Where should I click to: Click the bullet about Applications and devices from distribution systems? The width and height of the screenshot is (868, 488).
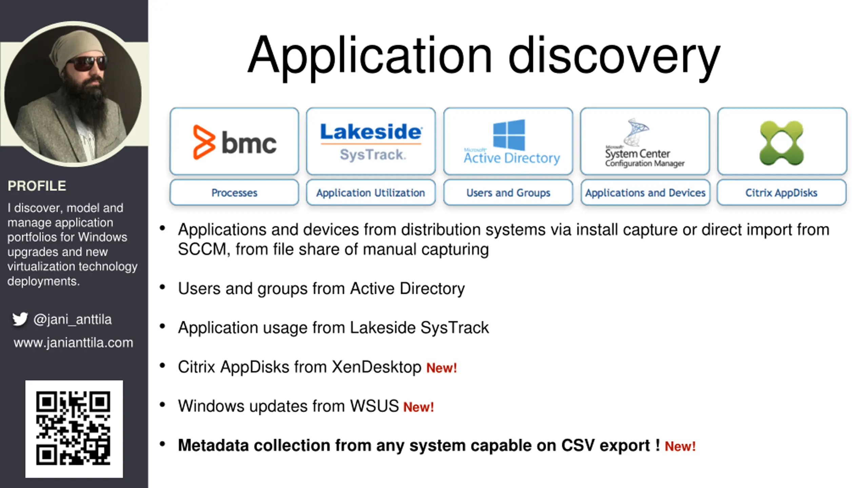click(504, 239)
